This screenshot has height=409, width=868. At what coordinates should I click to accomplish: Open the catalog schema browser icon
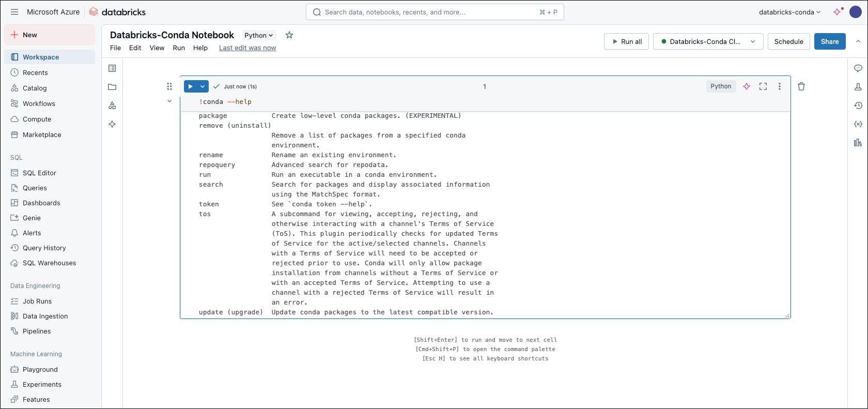pyautogui.click(x=112, y=105)
